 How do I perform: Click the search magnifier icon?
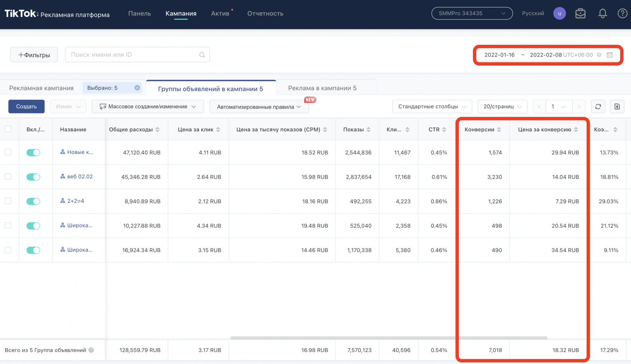pos(202,55)
